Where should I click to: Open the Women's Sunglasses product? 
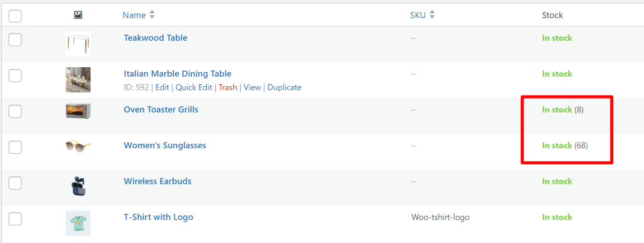tap(165, 146)
